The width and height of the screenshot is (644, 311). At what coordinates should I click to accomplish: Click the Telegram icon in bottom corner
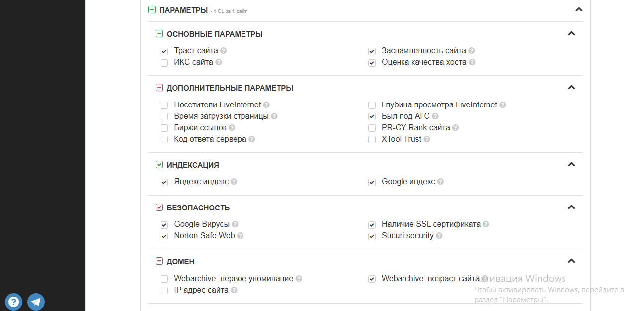tap(36, 302)
